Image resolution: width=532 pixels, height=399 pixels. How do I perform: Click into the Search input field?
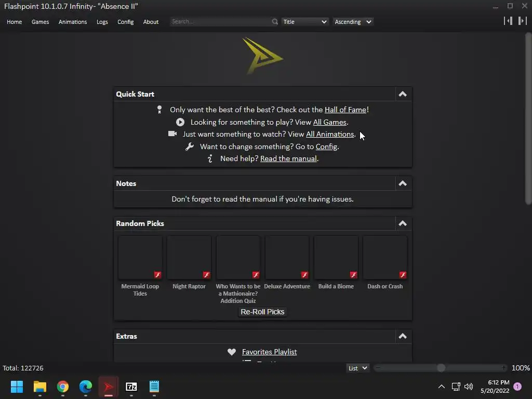tap(220, 21)
